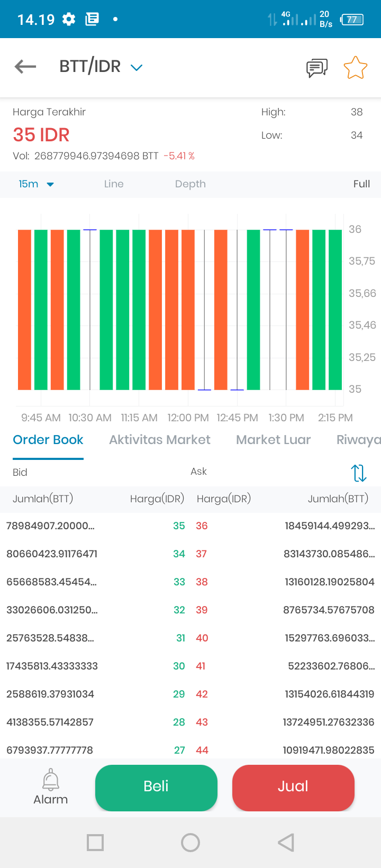Tap the Android back triangle button

click(286, 842)
